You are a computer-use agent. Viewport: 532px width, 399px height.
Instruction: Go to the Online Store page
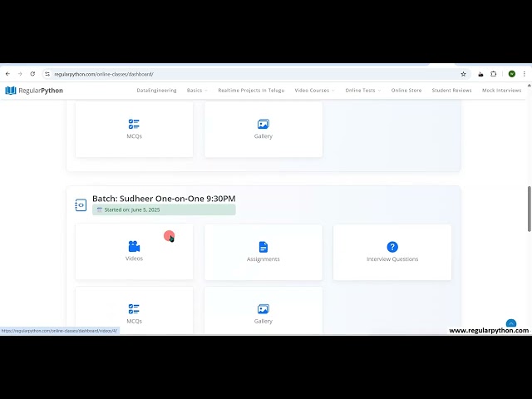(x=406, y=91)
